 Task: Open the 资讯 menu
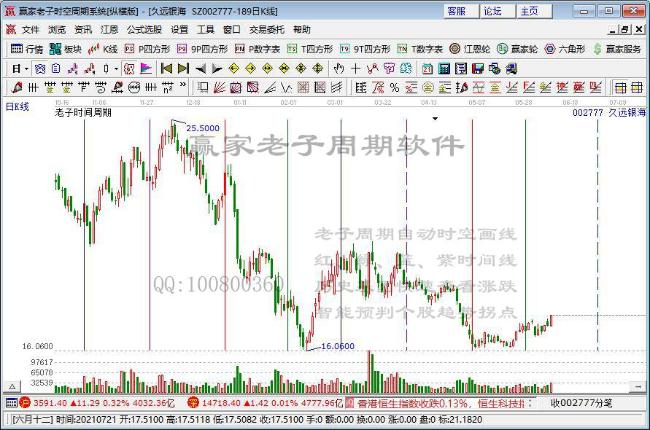pos(83,29)
